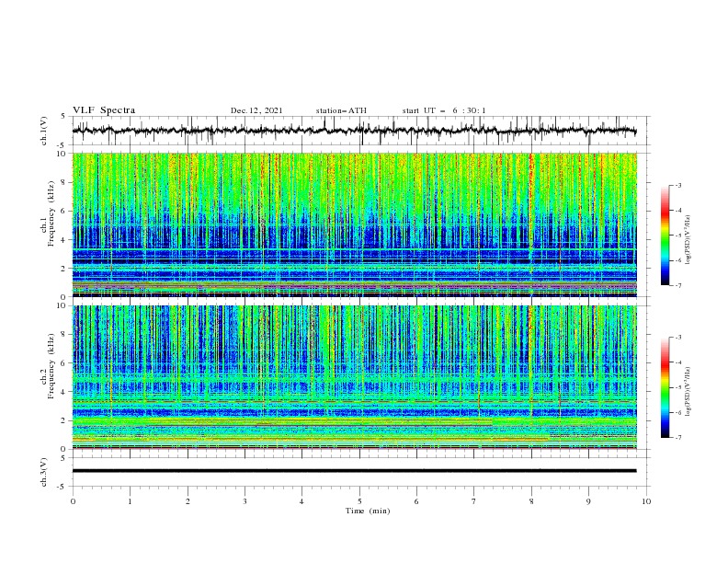This screenshot has height=563, width=728.
Task: Click the "4" kHz tick on ch.2 axis
Action: (x=65, y=392)
